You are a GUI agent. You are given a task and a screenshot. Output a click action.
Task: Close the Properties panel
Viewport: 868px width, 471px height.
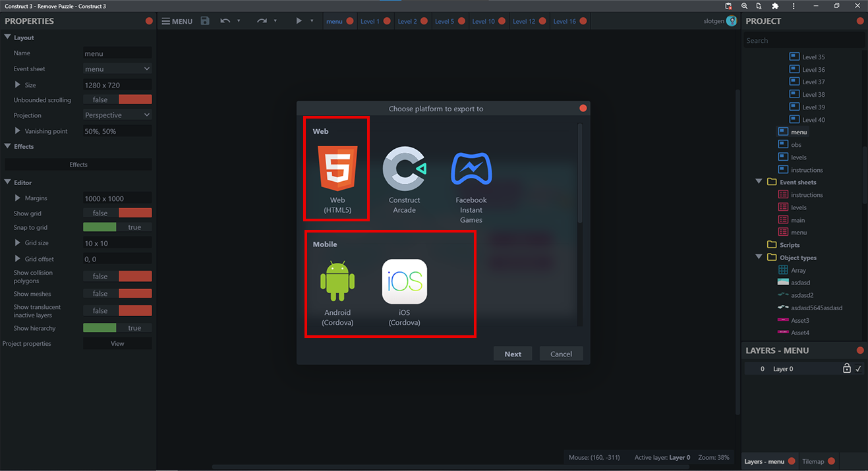tap(149, 21)
